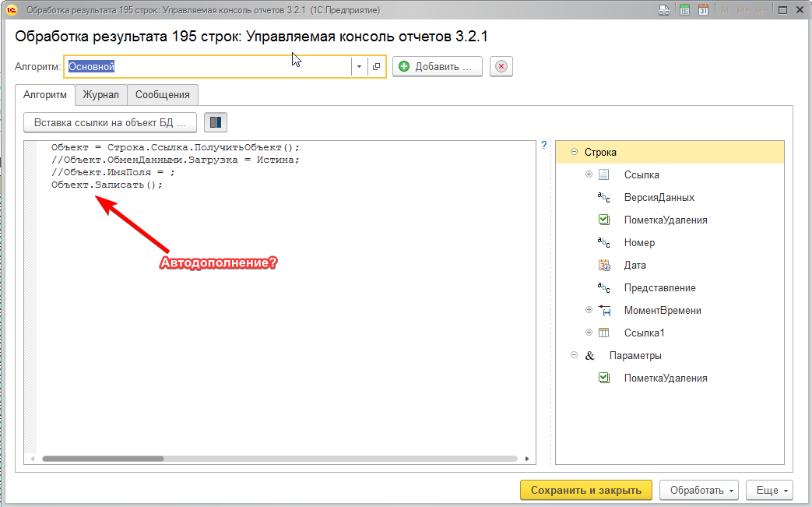Click the left scroll arrow of code editor

[33, 459]
